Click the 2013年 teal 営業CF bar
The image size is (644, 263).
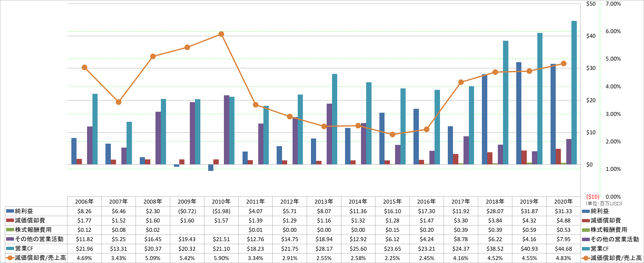pos(335,119)
